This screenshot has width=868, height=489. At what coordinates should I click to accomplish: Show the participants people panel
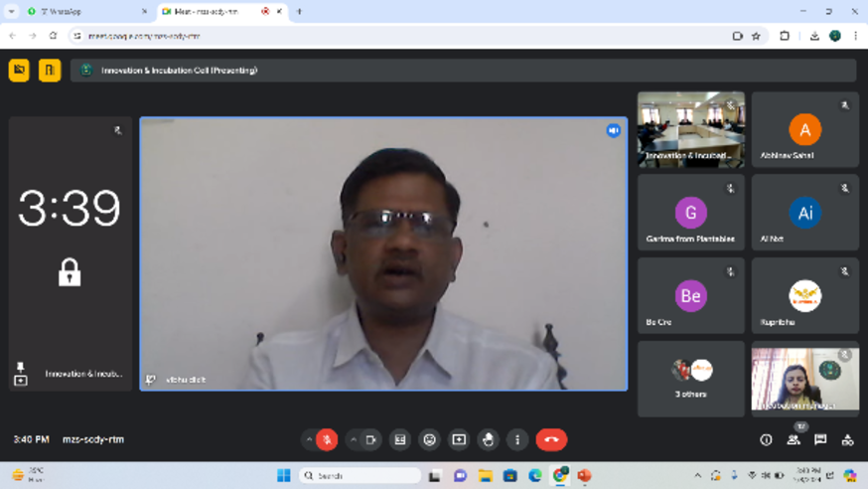[x=794, y=439]
